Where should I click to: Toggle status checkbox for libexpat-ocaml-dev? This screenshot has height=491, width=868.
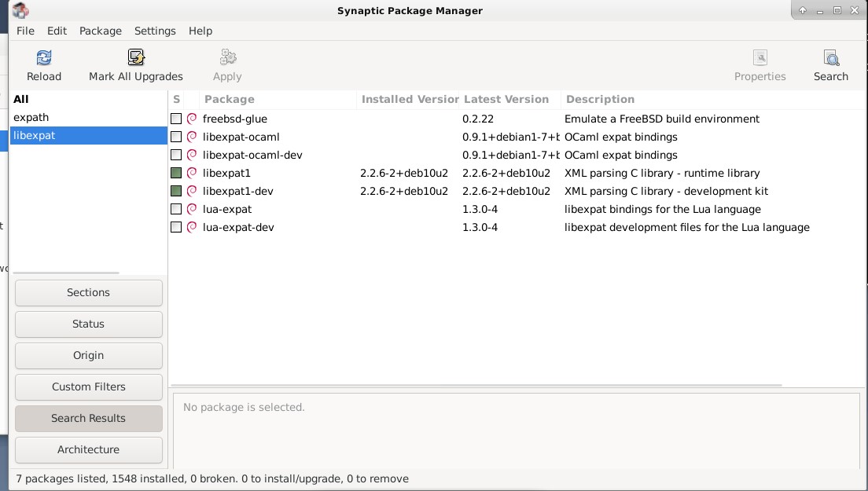point(176,155)
